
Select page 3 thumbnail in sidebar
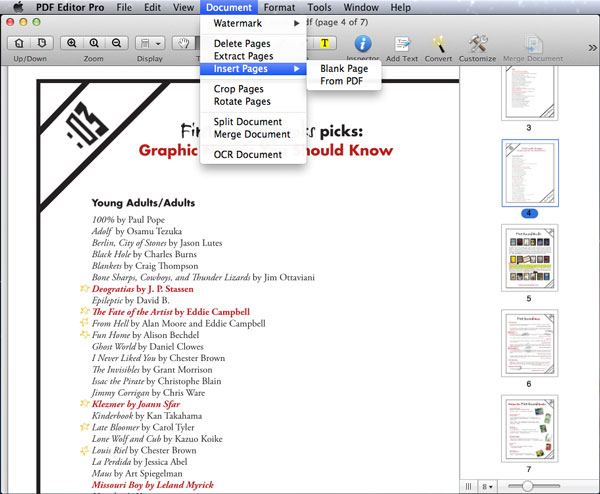coord(530,93)
